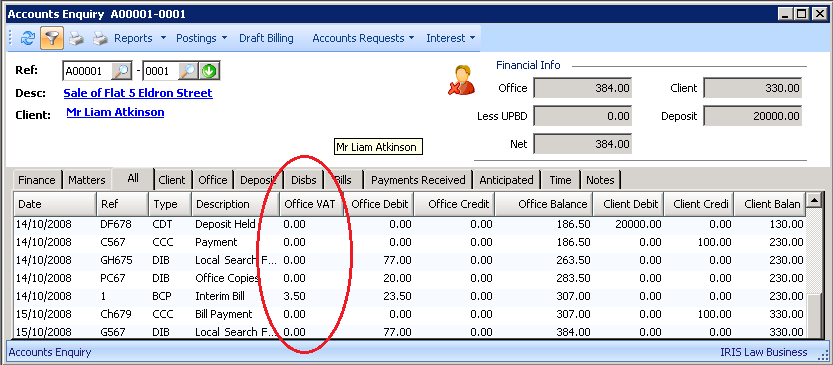The height and width of the screenshot is (365, 833).
Task: Sort by the Date column header
Action: 55,204
